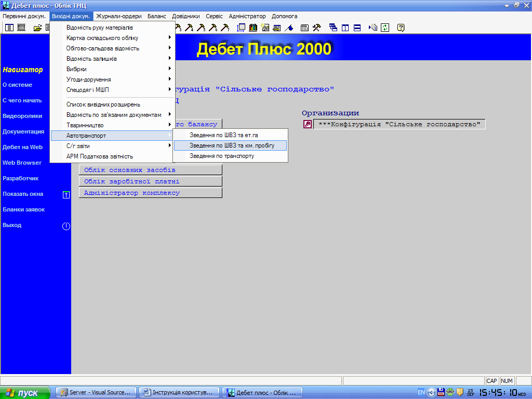The image size is (532, 399).
Task: Click the crossed hammer and wrench tools icon
Action: pos(316,28)
